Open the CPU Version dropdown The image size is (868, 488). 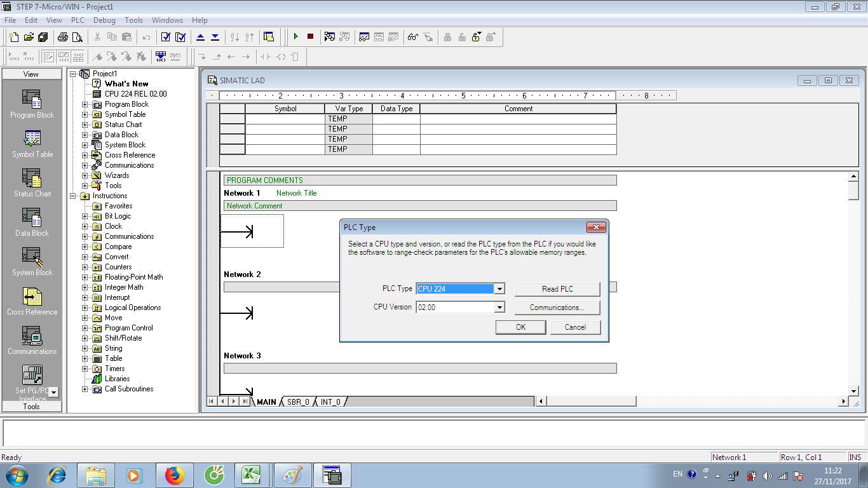click(x=499, y=308)
